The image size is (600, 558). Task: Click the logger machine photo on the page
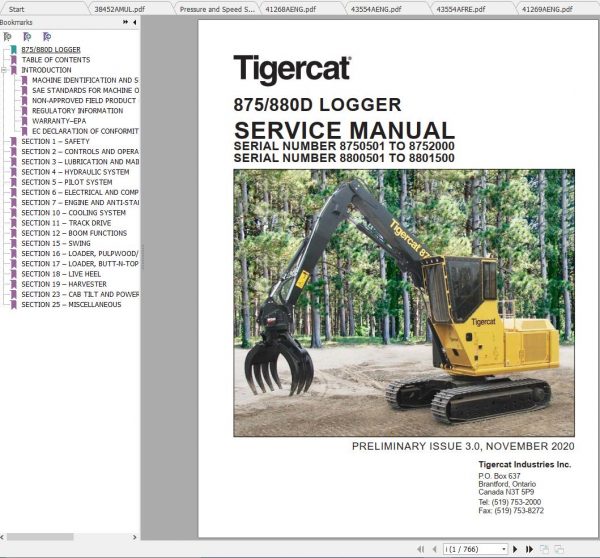pyautogui.click(x=404, y=303)
